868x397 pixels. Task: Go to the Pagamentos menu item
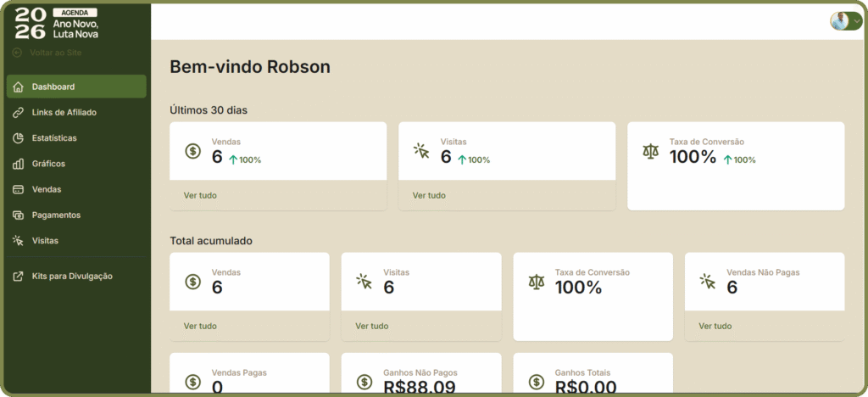tap(56, 215)
